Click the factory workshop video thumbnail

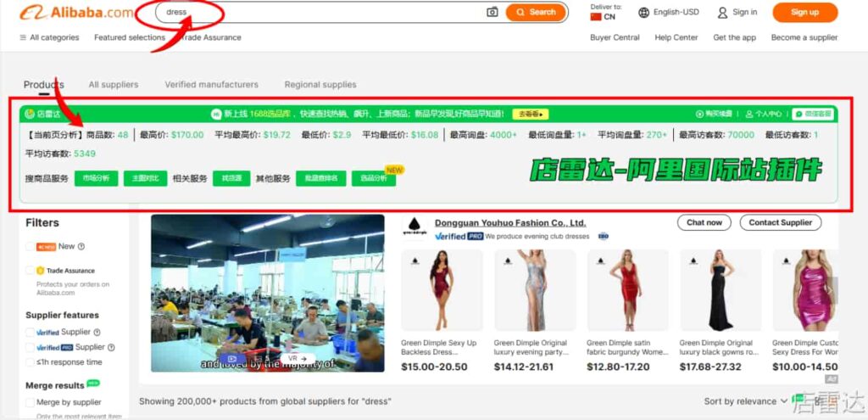pos(267,293)
